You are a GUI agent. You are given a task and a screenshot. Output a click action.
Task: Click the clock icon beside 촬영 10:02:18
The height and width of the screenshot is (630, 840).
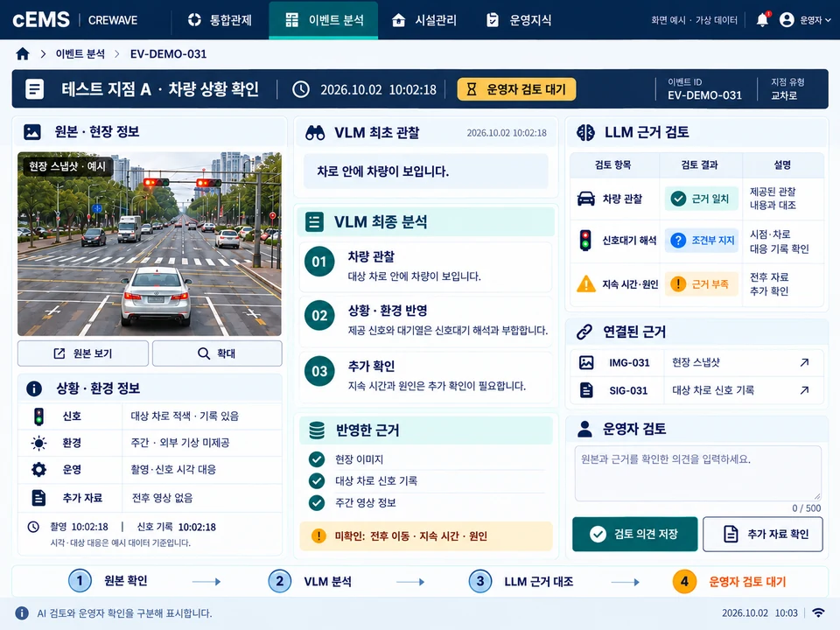coord(33,527)
